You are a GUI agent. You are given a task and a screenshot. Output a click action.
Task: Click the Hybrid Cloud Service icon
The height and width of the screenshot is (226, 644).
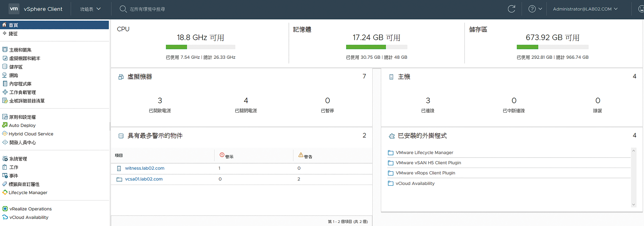5,133
